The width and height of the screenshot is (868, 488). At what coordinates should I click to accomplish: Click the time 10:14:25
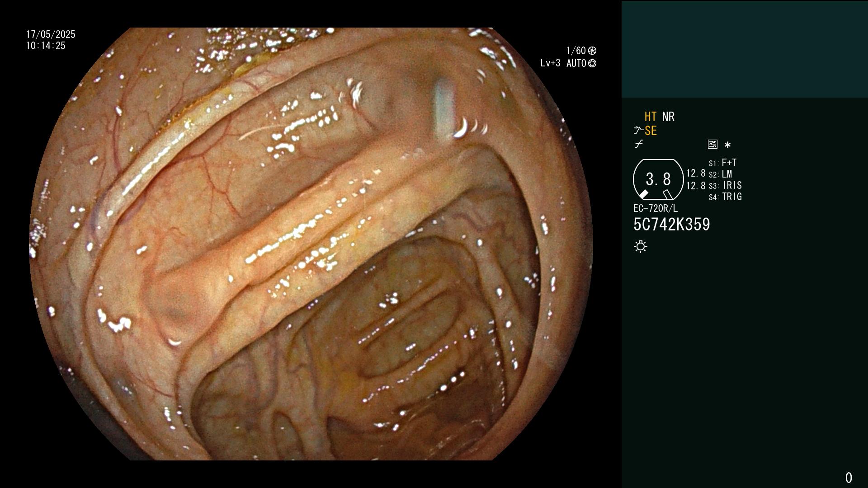click(46, 46)
